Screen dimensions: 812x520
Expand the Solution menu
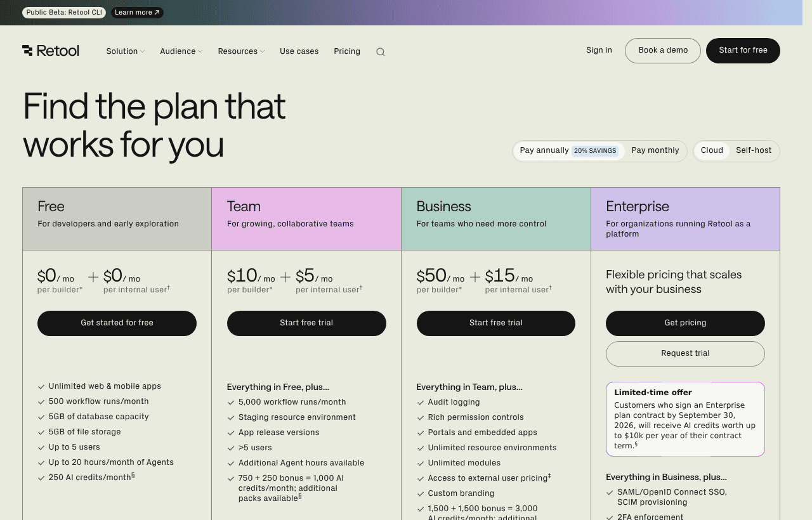click(125, 51)
